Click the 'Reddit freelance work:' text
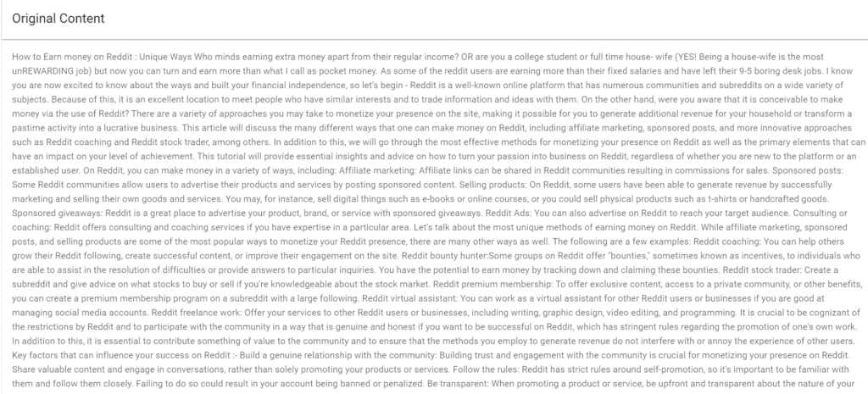This screenshot has height=394, width=868. (x=197, y=312)
